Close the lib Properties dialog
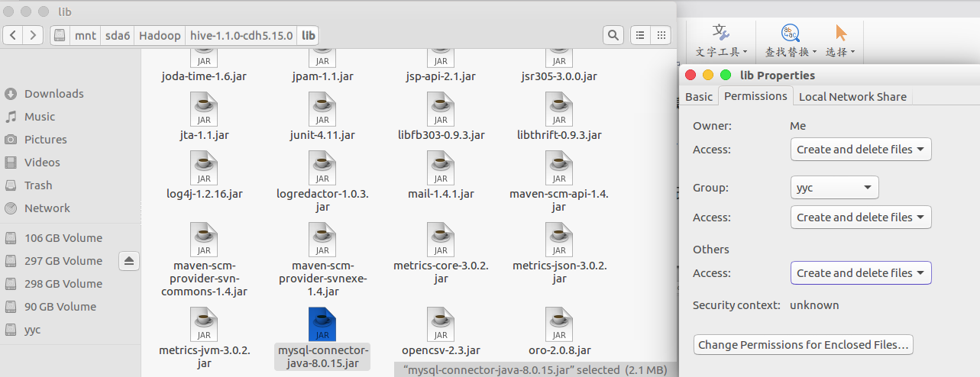Screen dimensions: 980x377 click(691, 75)
